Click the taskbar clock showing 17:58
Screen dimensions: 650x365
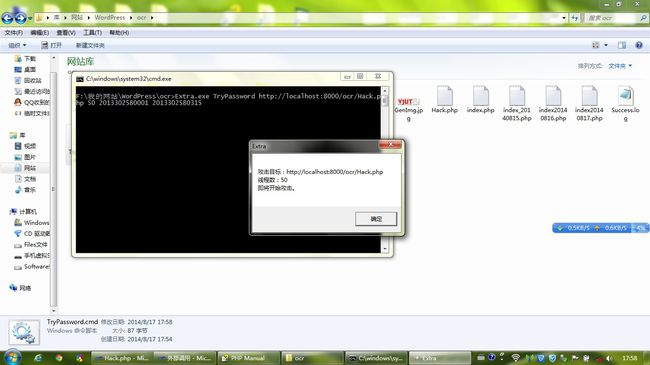(629, 358)
